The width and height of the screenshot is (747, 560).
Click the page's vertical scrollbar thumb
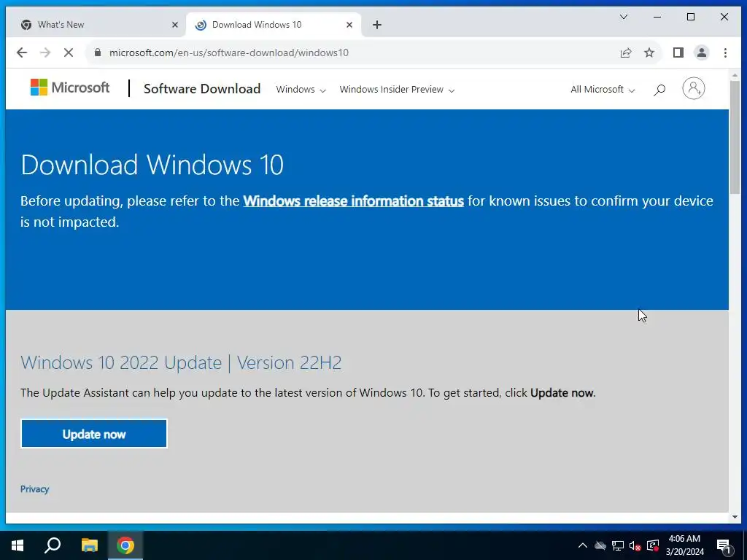click(734, 137)
